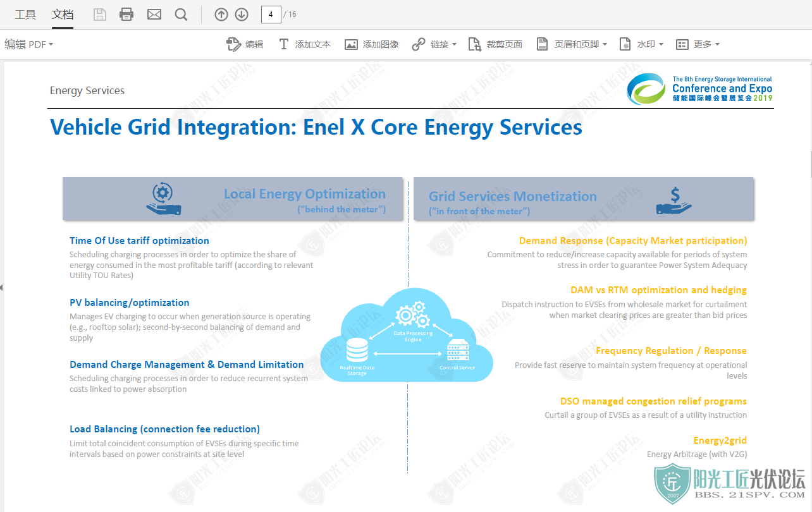Click the Data Processing Engine gears icon
This screenshot has height=512, width=812.
point(413,314)
